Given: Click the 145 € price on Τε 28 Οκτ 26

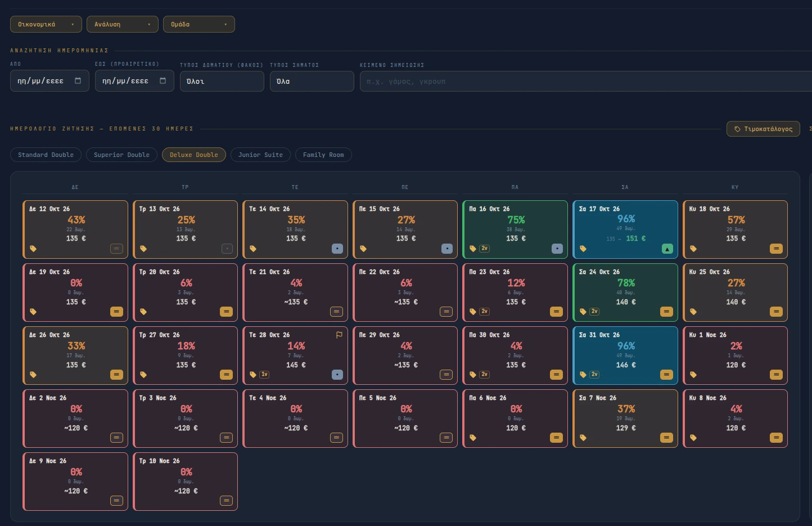Looking at the screenshot, I should tap(296, 365).
